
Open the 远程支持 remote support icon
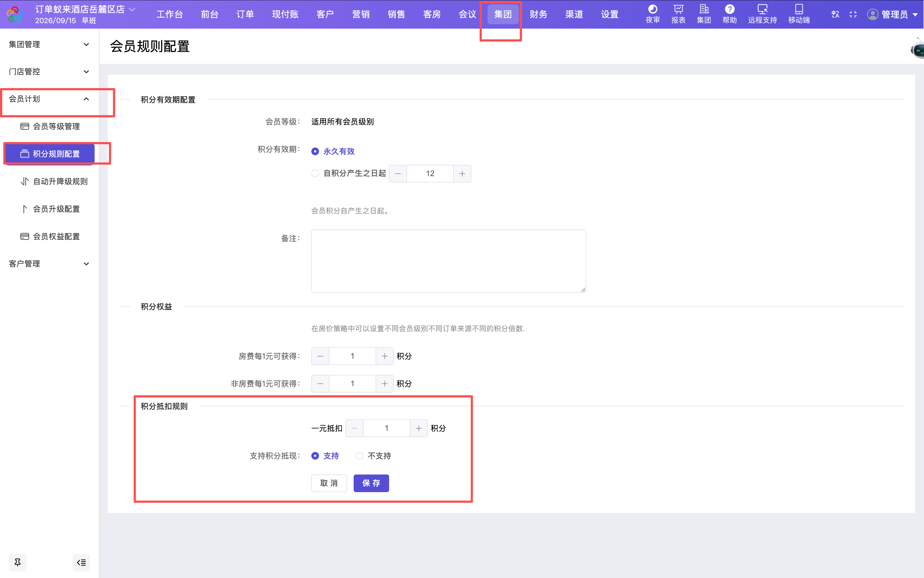click(x=762, y=14)
